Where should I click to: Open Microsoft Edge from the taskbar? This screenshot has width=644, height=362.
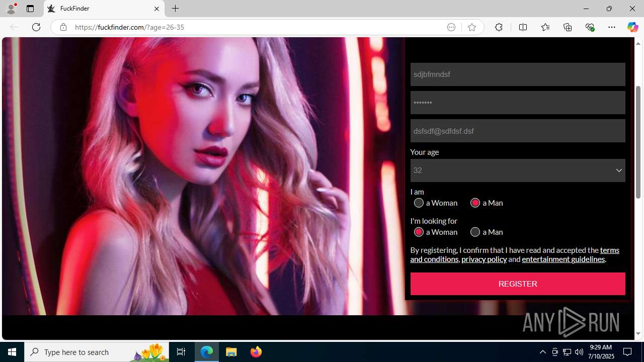click(x=207, y=352)
